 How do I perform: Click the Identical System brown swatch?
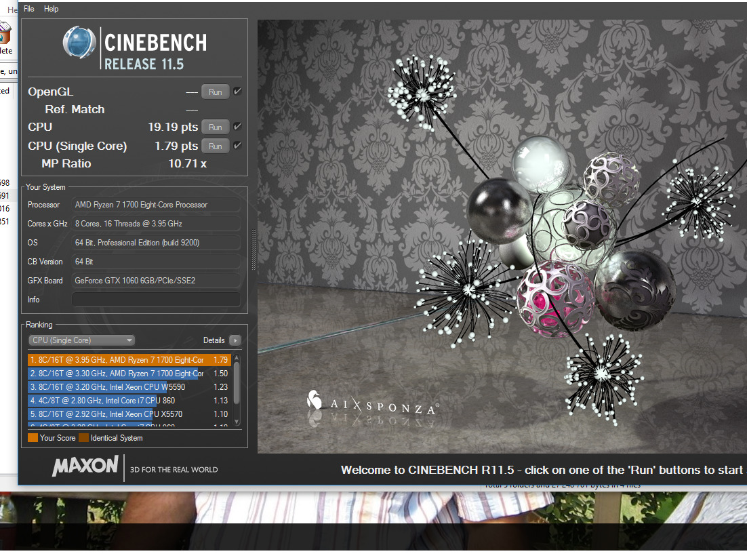(84, 437)
